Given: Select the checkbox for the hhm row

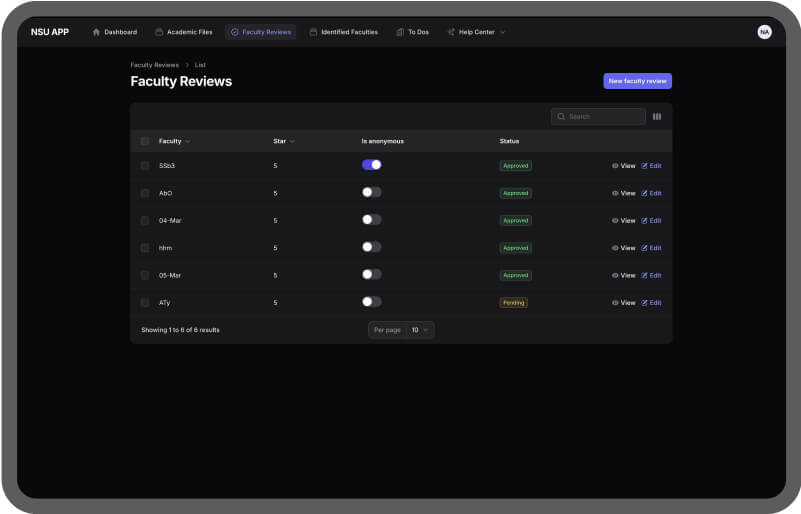Looking at the screenshot, I should (145, 248).
